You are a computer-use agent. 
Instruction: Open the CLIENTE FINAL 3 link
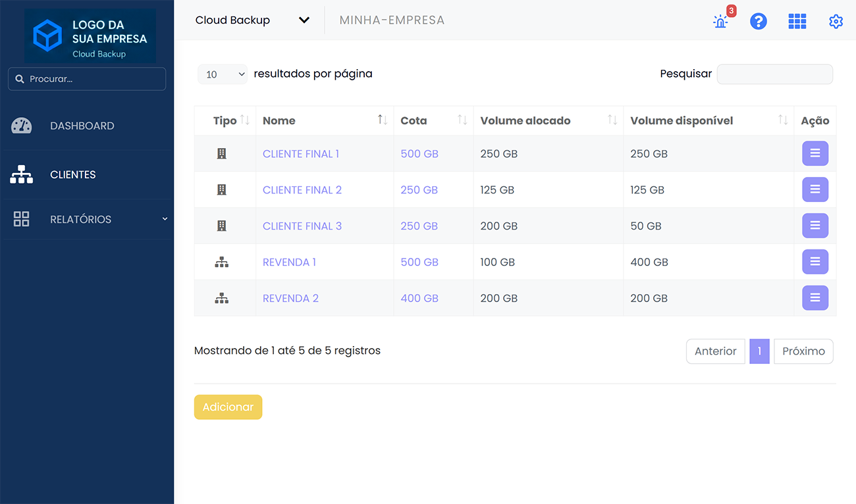tap(302, 226)
